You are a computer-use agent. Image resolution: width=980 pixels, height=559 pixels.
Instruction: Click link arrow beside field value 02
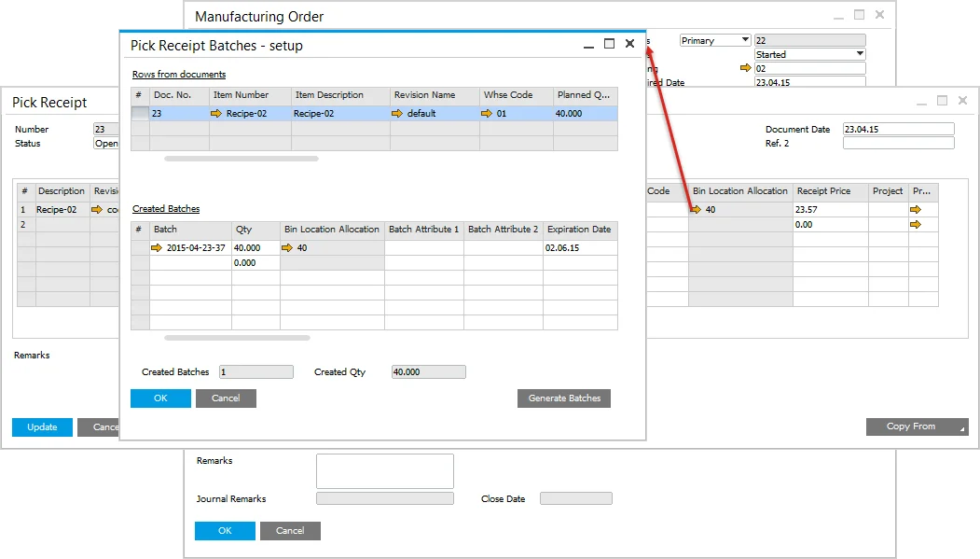[745, 69]
